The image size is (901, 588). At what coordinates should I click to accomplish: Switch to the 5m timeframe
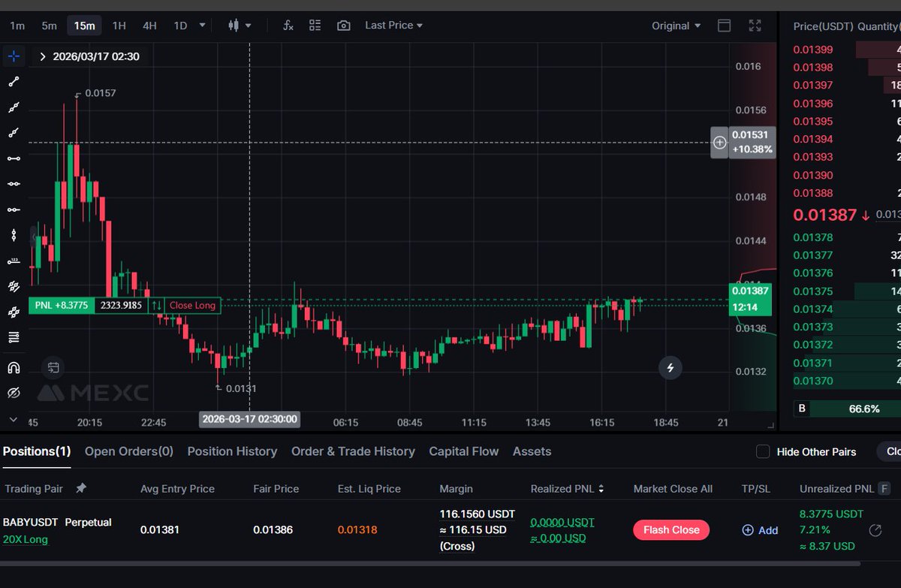pyautogui.click(x=49, y=26)
